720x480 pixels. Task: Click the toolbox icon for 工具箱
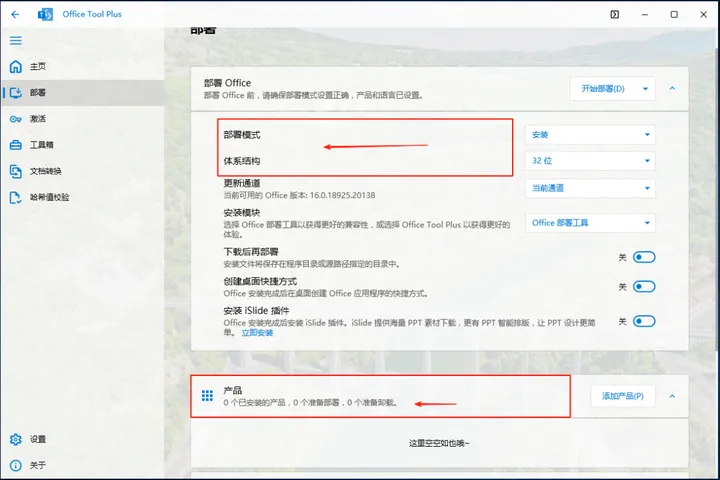pos(16,145)
